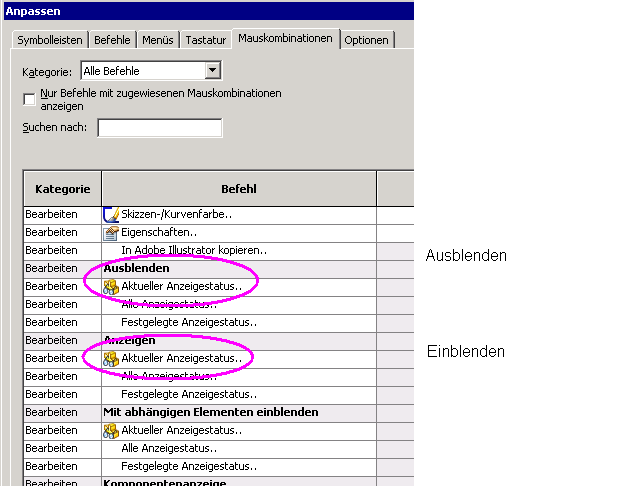Click Aktueller Anzeigestatus icon under Mit abhängigen Elementen
635x486 pixels.
pos(111,431)
